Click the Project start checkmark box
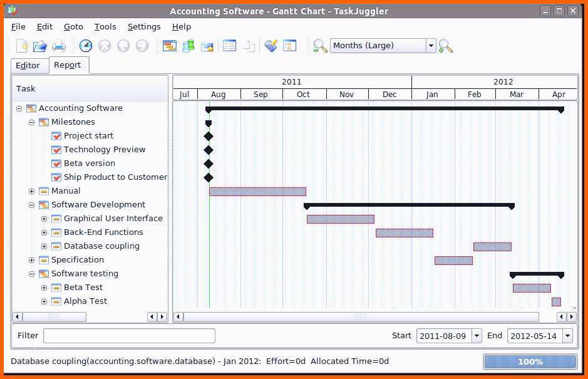588x379 pixels. (56, 136)
